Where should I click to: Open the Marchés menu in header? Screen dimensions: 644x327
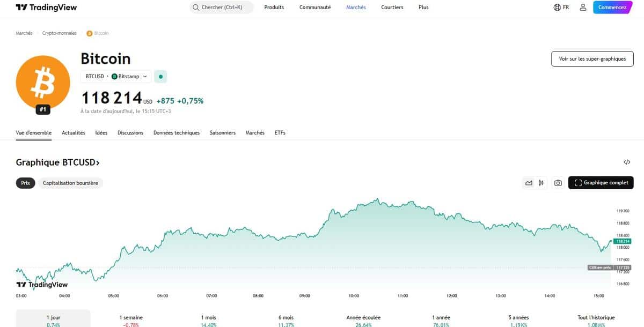[x=356, y=8]
